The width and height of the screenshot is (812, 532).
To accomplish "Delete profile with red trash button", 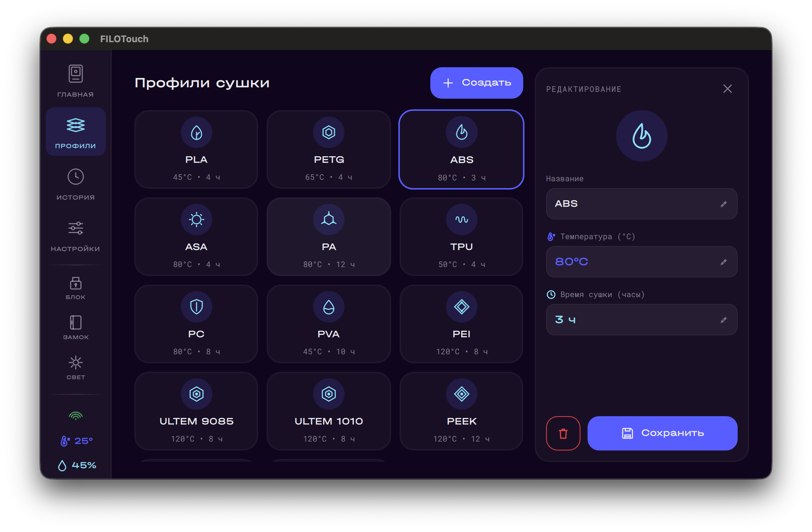I will click(563, 433).
